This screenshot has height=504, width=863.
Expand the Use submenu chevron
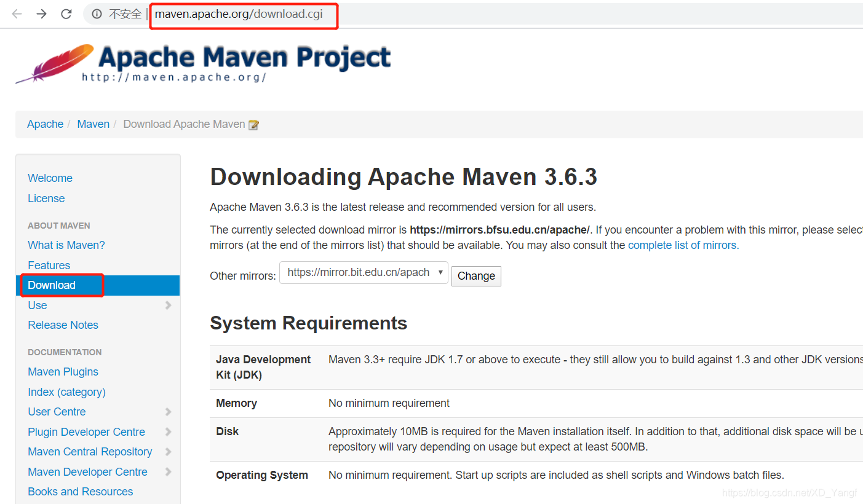[x=168, y=305]
